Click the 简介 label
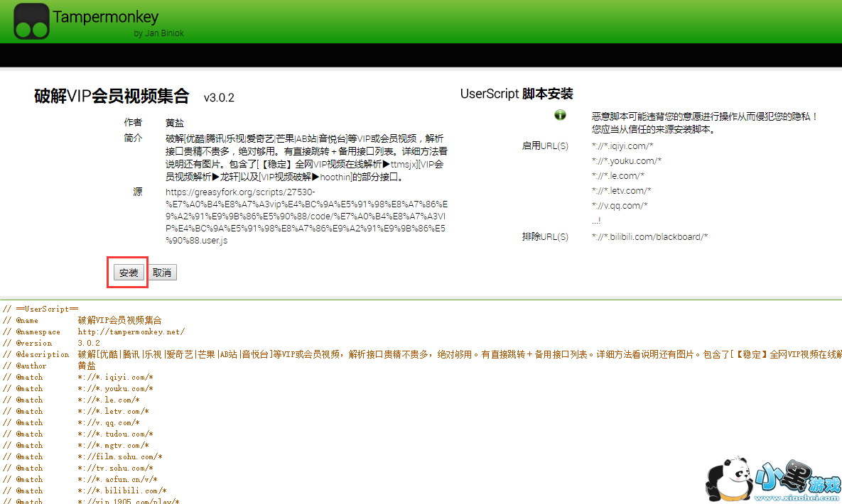Viewport: 842px width, 504px height. [x=133, y=138]
